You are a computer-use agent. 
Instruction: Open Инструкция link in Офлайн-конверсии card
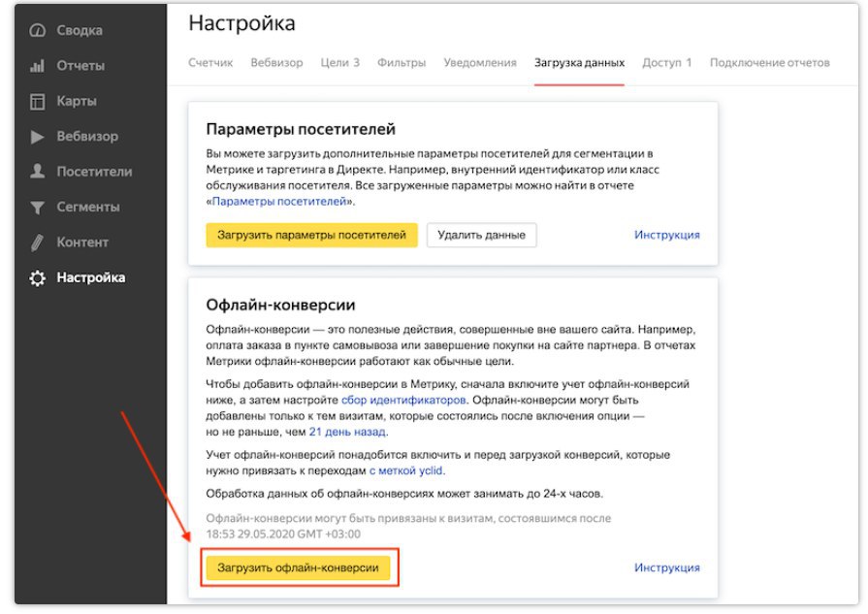666,568
